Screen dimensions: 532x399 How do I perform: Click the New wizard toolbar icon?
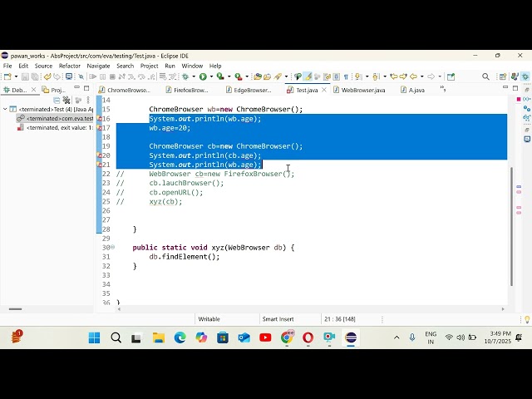[7, 76]
